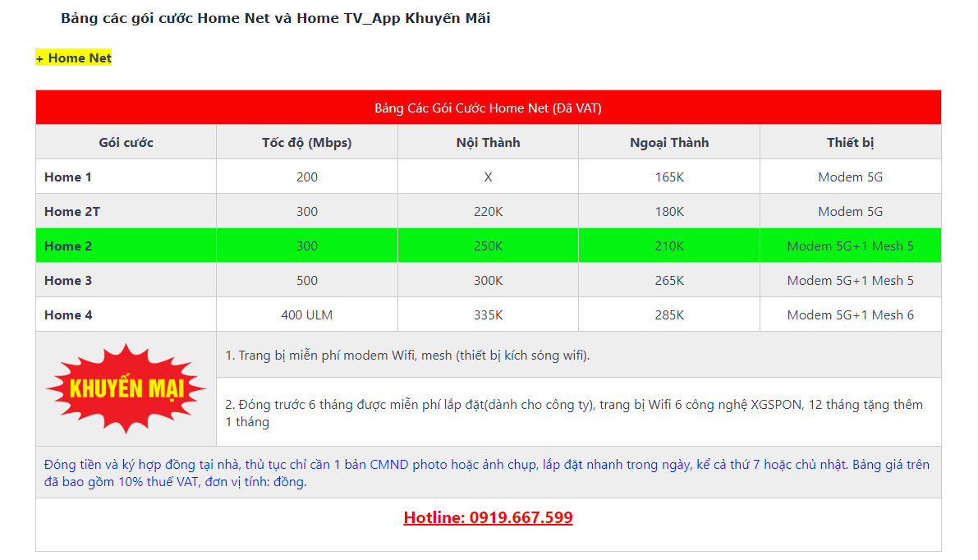978x560 pixels.
Task: Click the speed value '300' in Home 2T row
Action: pos(307,211)
